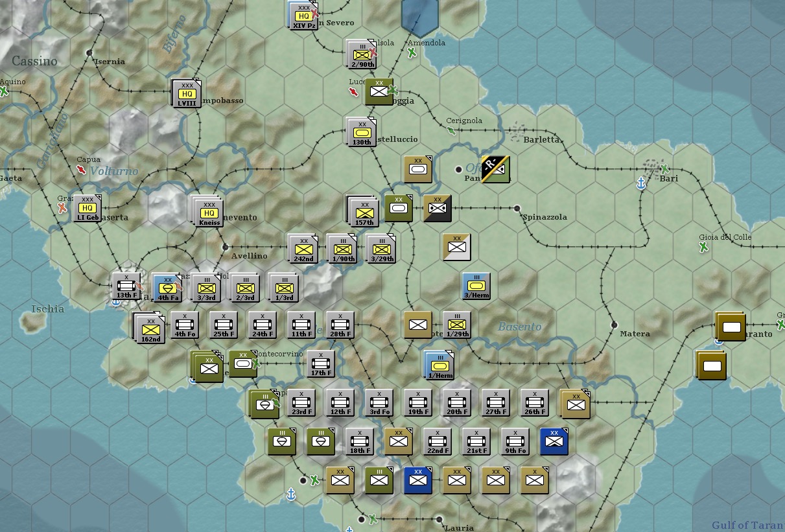785x532 pixels.
Task: Select the LVIII corps HQ counter
Action: [x=187, y=93]
